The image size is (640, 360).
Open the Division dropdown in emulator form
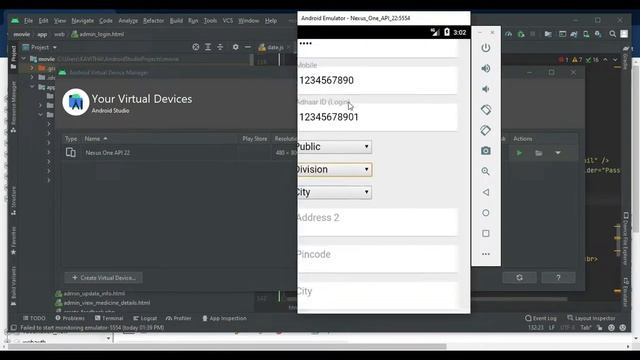pyautogui.click(x=334, y=169)
